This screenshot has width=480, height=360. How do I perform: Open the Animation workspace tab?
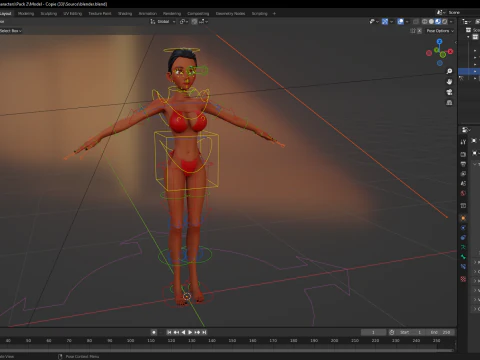(x=148, y=14)
